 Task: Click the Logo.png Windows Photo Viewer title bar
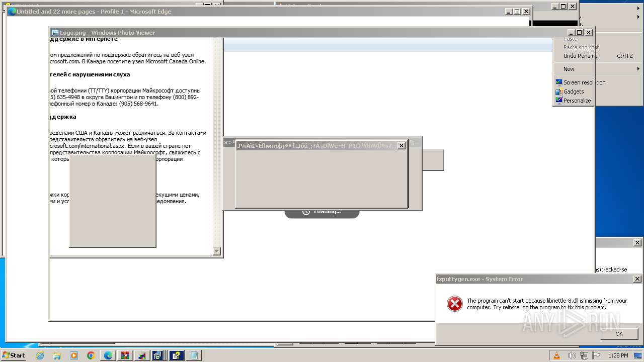(322, 33)
